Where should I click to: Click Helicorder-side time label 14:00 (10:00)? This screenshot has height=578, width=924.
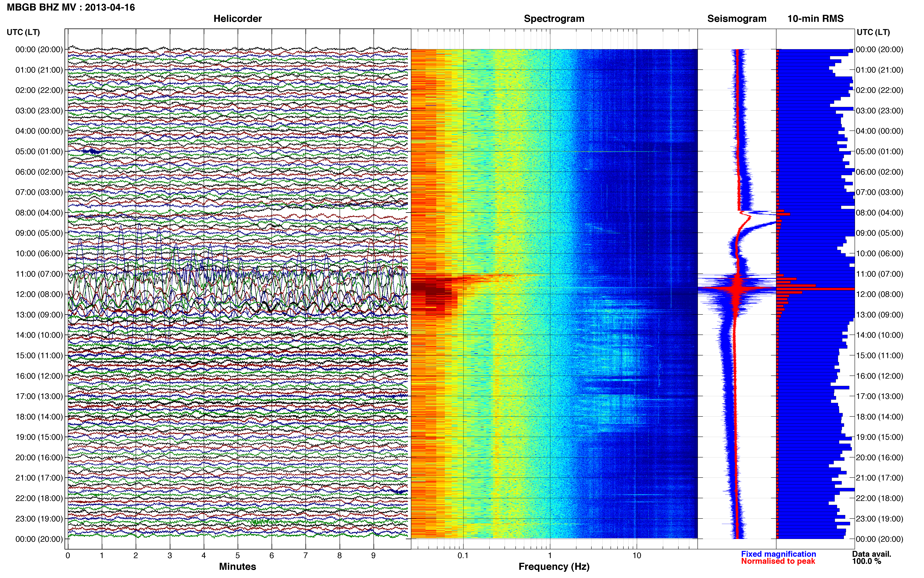point(39,335)
